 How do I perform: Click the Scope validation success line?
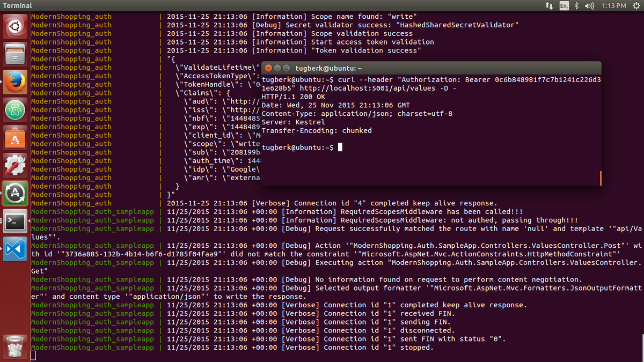pyautogui.click(x=290, y=34)
